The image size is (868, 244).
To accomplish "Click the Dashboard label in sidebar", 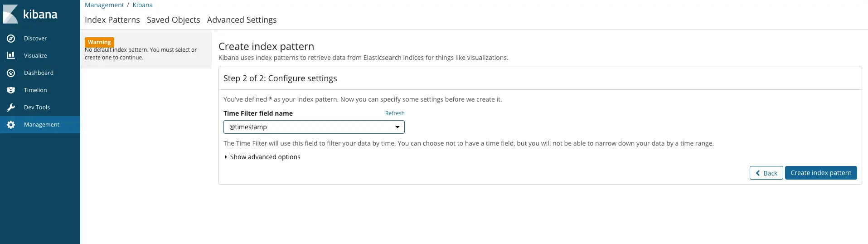I will (x=39, y=73).
